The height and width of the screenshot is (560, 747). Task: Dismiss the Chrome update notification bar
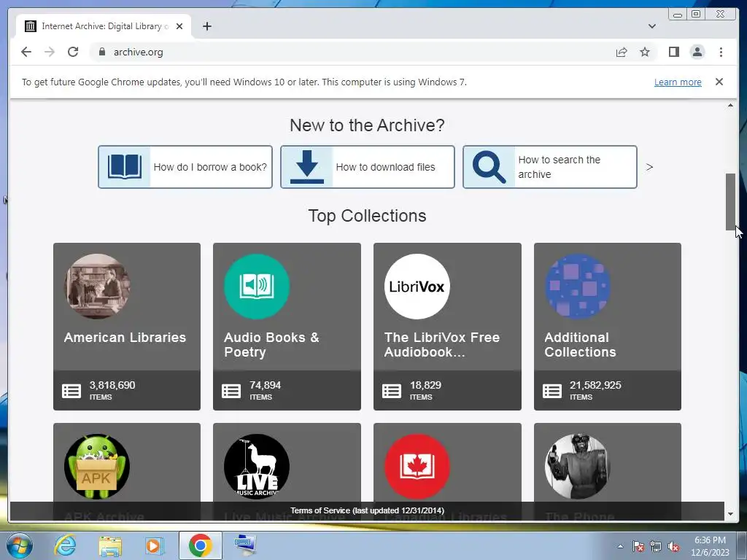719,82
